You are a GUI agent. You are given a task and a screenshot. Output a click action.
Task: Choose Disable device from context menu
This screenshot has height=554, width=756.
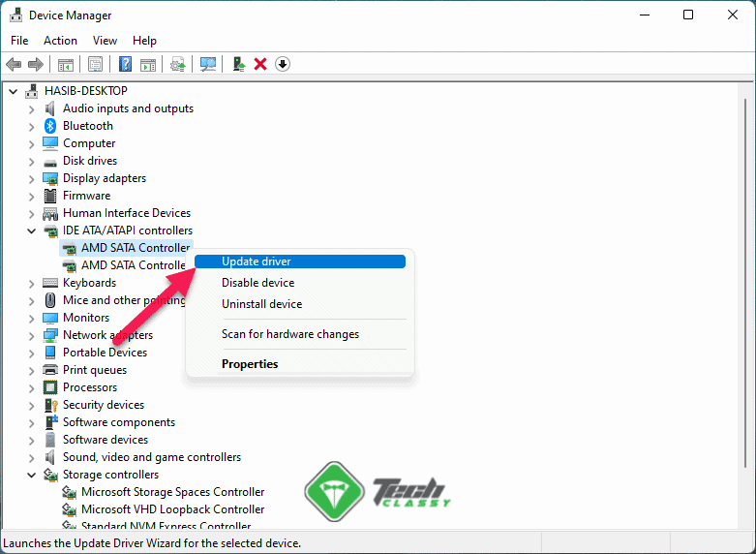pos(300,283)
